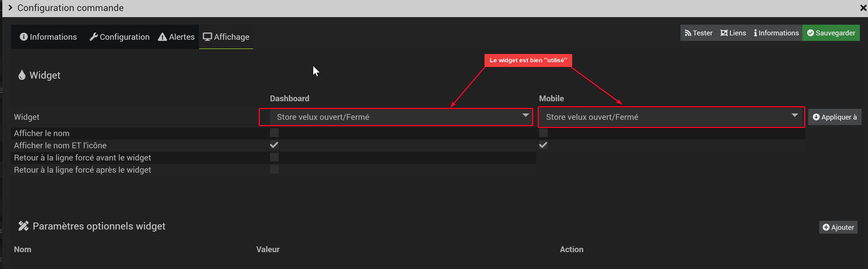
Task: Click the Liens link icon
Action: tap(724, 33)
